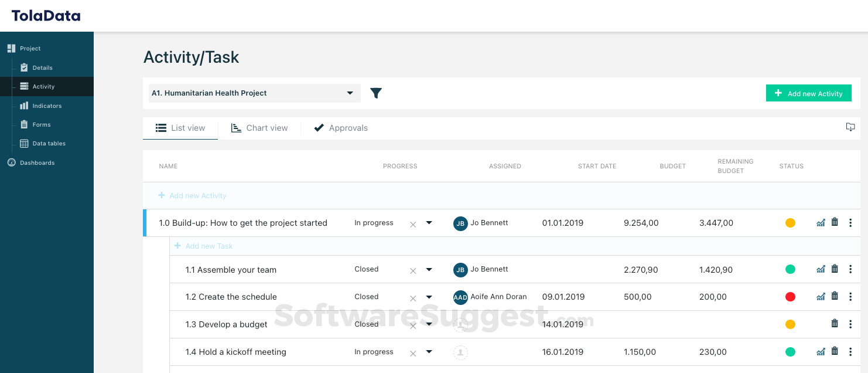Viewport: 868px width, 373px height.
Task: Click Jo Bennett's avatar on activity 1.0
Action: click(460, 223)
